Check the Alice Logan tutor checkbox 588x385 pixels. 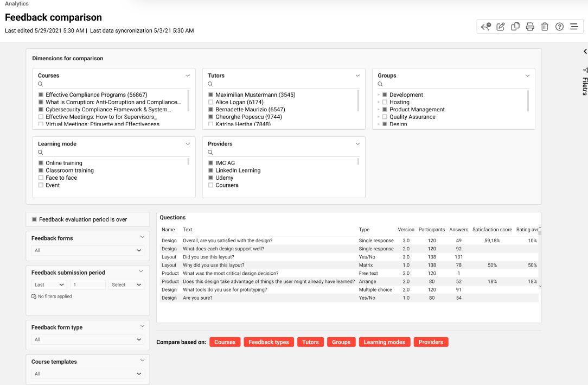(210, 102)
